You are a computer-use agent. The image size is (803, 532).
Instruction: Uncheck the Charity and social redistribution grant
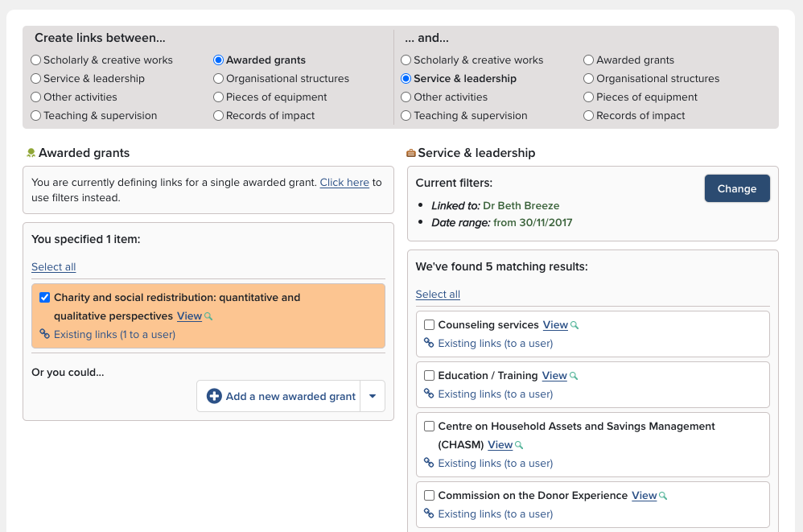(45, 298)
